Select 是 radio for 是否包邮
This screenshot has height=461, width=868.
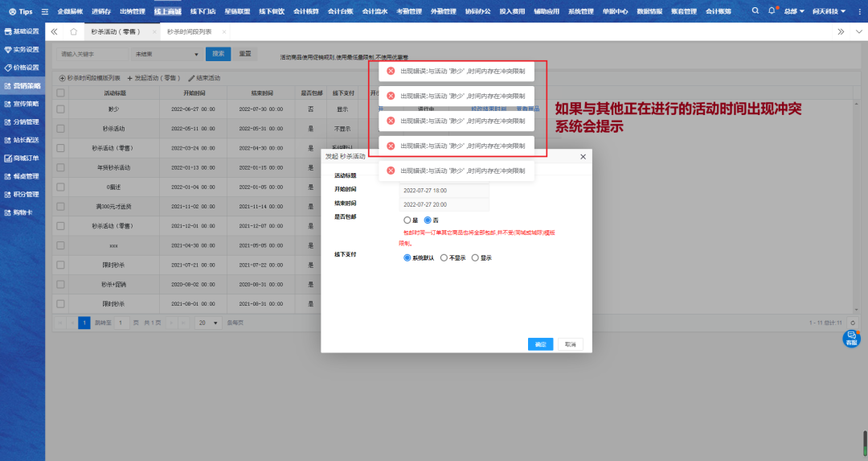coord(407,220)
